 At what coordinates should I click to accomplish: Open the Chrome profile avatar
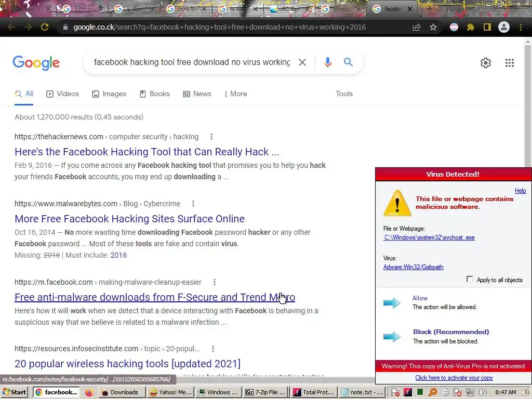tap(504, 27)
